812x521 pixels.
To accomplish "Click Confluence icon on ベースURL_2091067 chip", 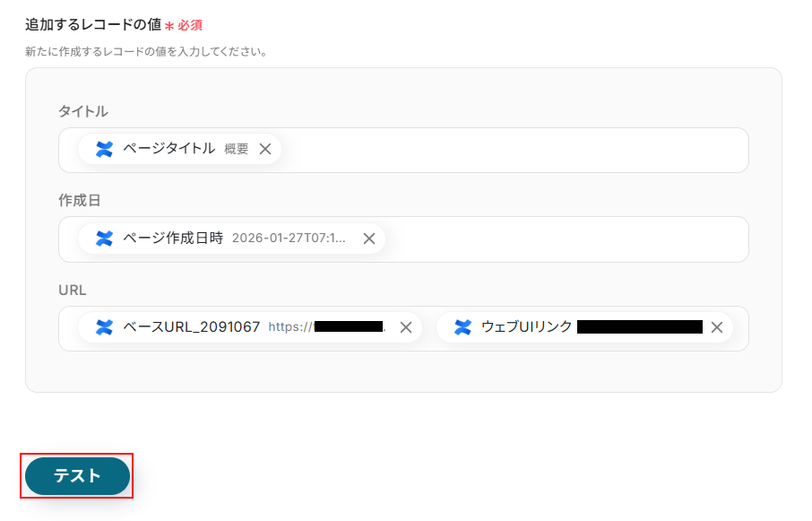I will [104, 327].
